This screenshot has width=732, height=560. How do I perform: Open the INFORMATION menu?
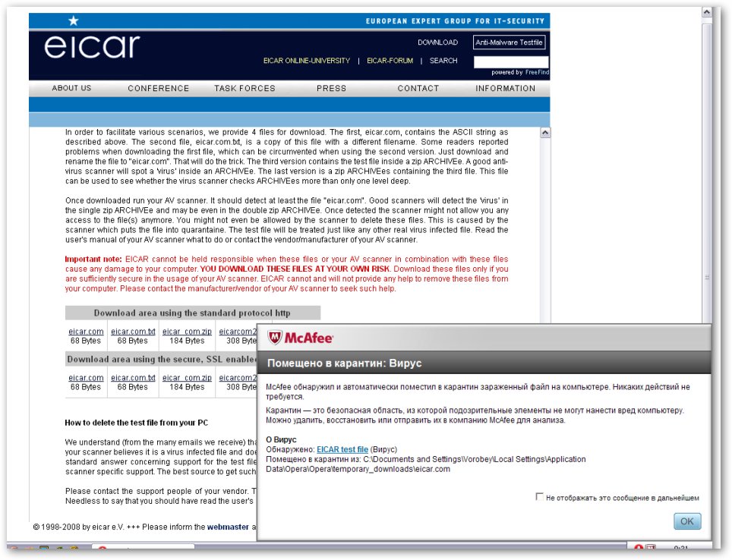[x=505, y=88]
